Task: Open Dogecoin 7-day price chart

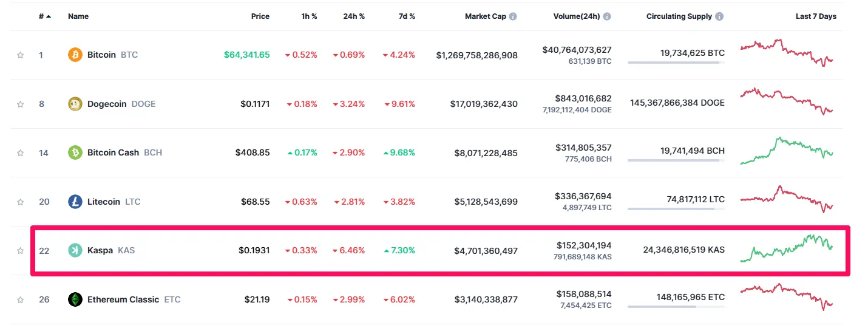Action: point(787,101)
